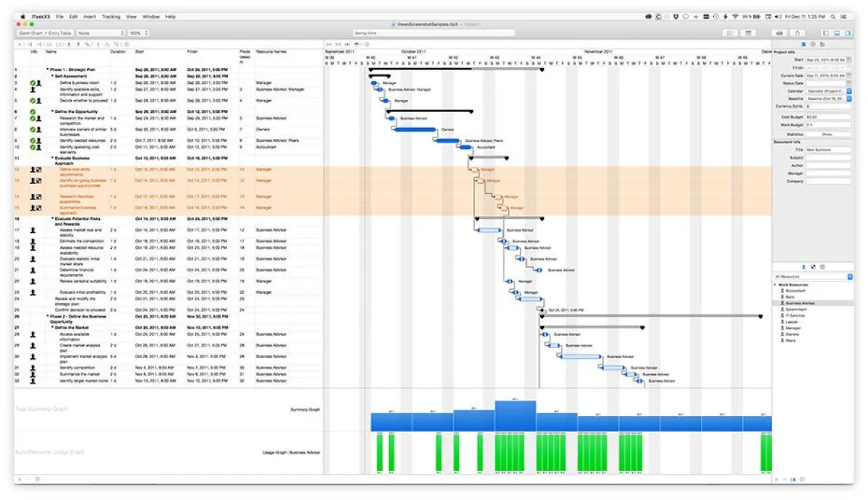The height and width of the screenshot is (500, 868).
Task: Click the Show button next to Statistics
Action: tap(827, 134)
